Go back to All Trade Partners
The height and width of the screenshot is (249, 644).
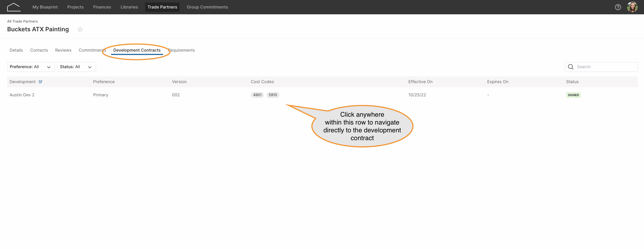22,21
